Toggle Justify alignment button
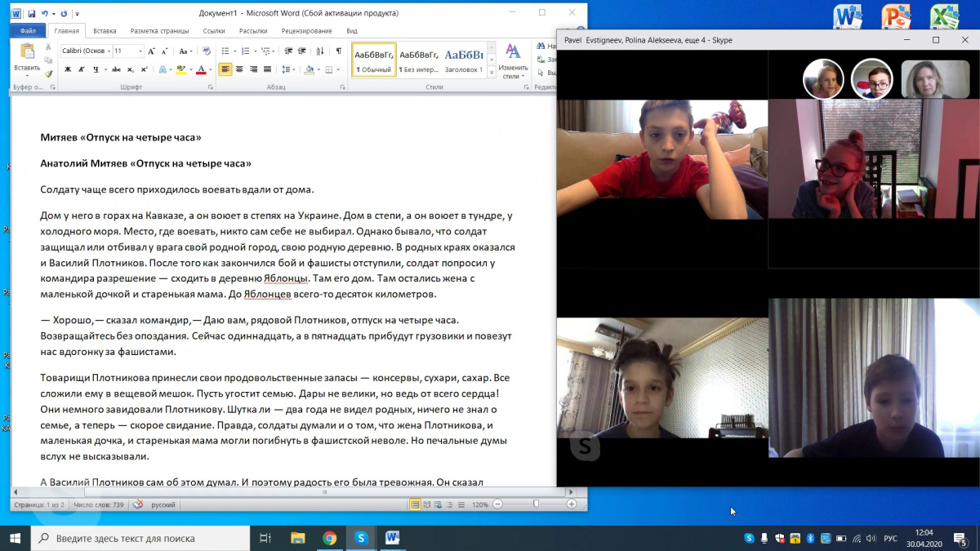This screenshot has width=980, height=551. click(x=267, y=69)
